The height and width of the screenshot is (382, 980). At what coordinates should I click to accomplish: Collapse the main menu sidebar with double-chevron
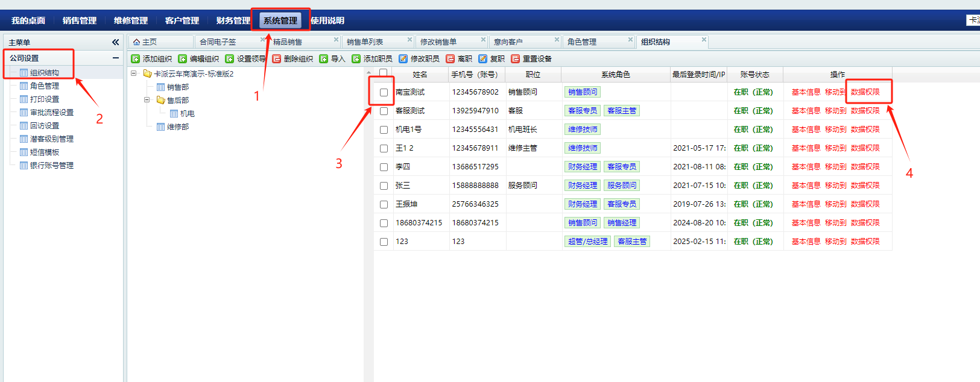115,42
